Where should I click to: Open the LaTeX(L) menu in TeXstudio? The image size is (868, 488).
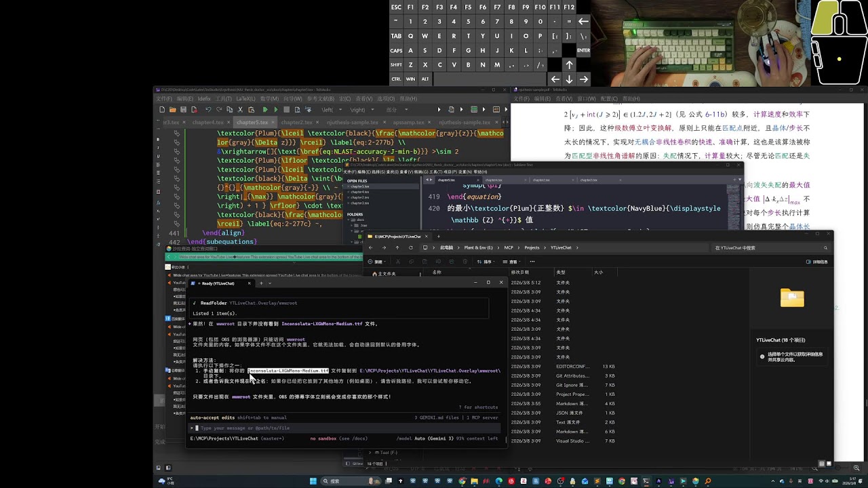245,99
